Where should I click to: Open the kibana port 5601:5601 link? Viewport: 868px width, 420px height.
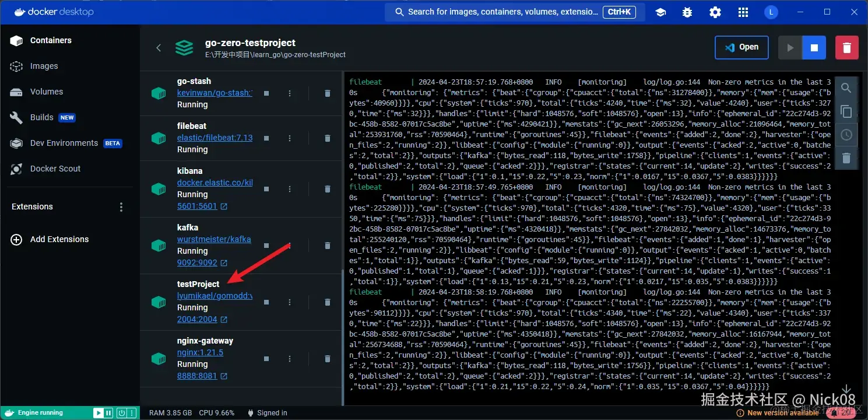coord(202,206)
